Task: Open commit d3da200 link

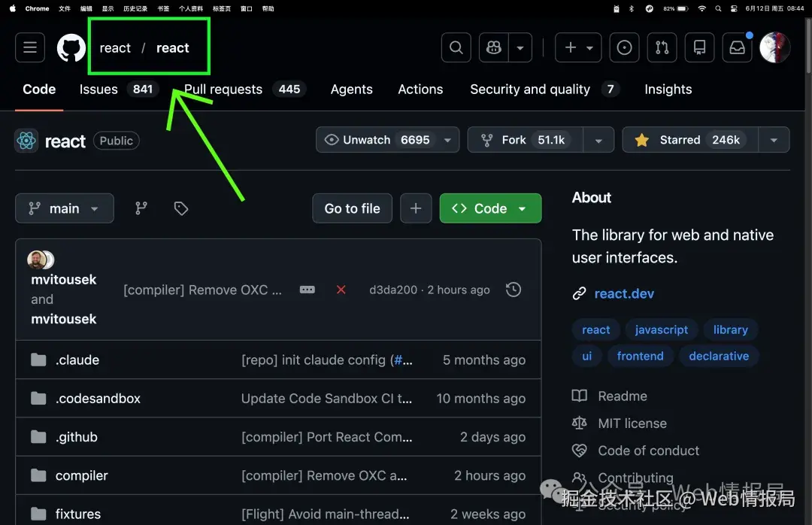Action: click(393, 290)
